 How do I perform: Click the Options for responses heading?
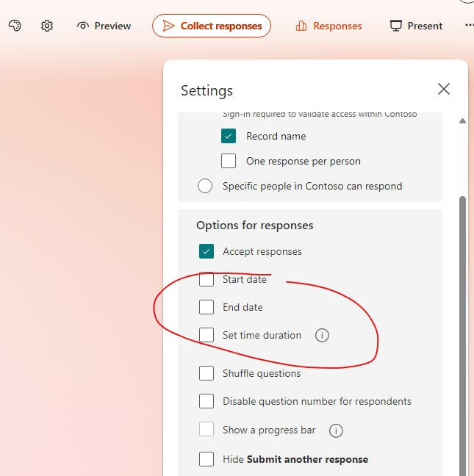click(255, 226)
